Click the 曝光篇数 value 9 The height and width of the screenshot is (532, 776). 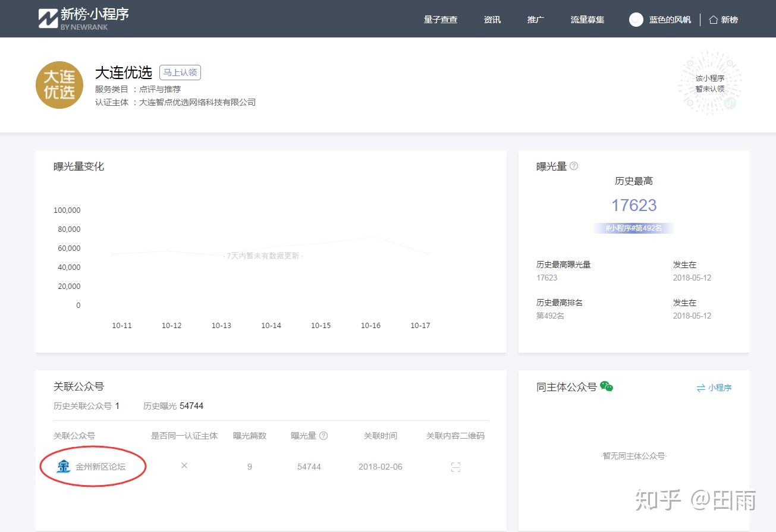[x=250, y=467]
